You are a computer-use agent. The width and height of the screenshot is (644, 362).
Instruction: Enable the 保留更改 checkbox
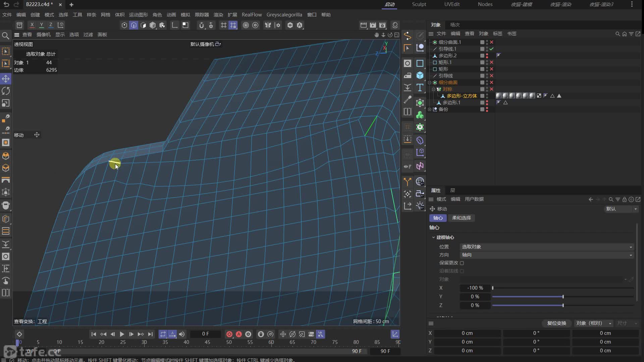pos(462,263)
